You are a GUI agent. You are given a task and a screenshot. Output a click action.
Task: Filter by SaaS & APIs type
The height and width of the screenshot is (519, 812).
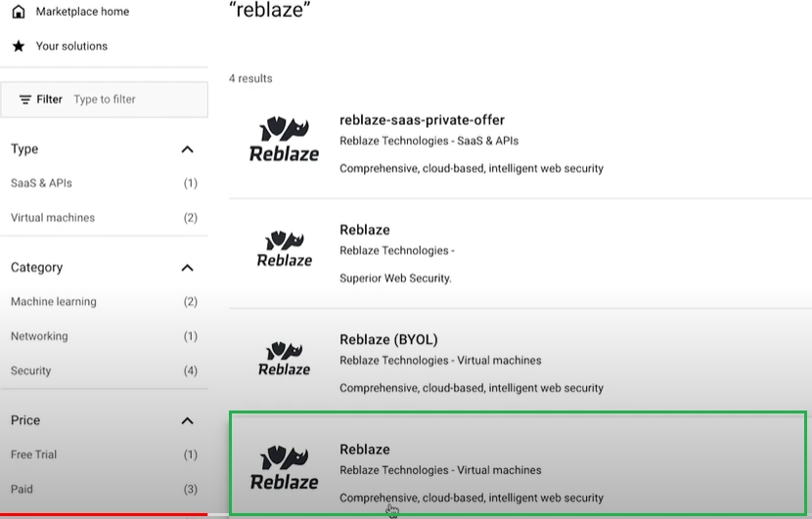pyautogui.click(x=41, y=184)
